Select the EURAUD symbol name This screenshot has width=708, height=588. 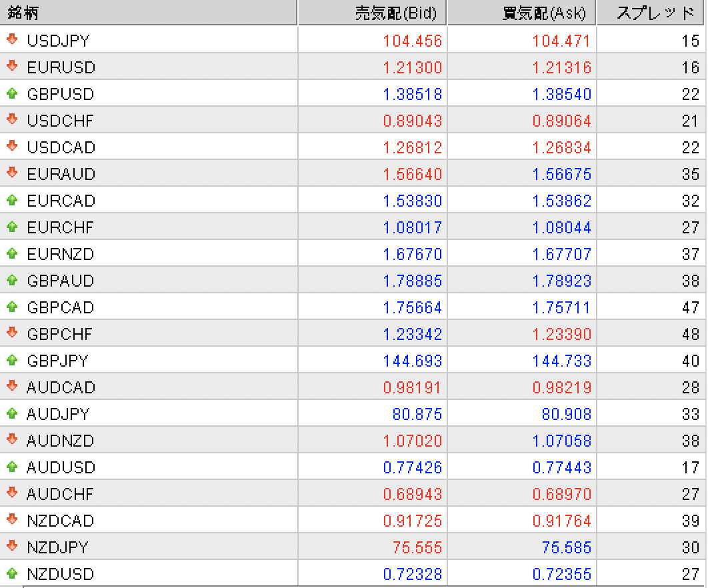pyautogui.click(x=61, y=174)
